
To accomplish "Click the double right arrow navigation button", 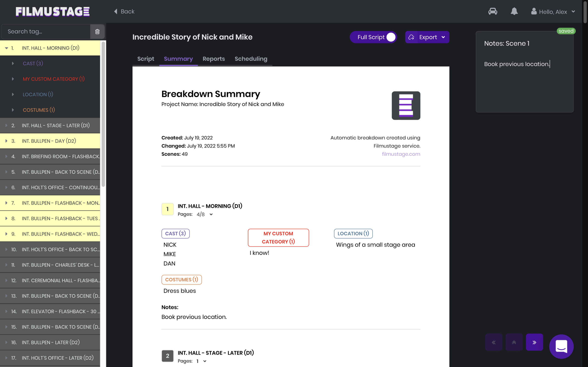I will (534, 342).
